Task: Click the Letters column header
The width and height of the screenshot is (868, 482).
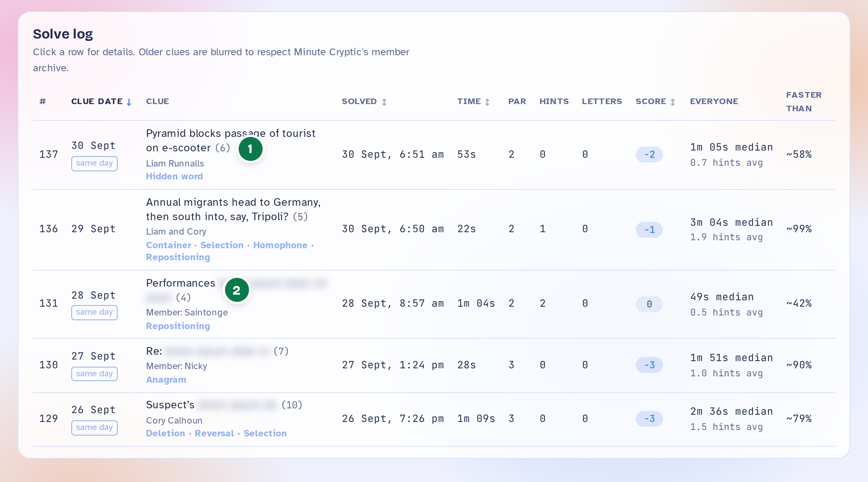Action: click(602, 102)
